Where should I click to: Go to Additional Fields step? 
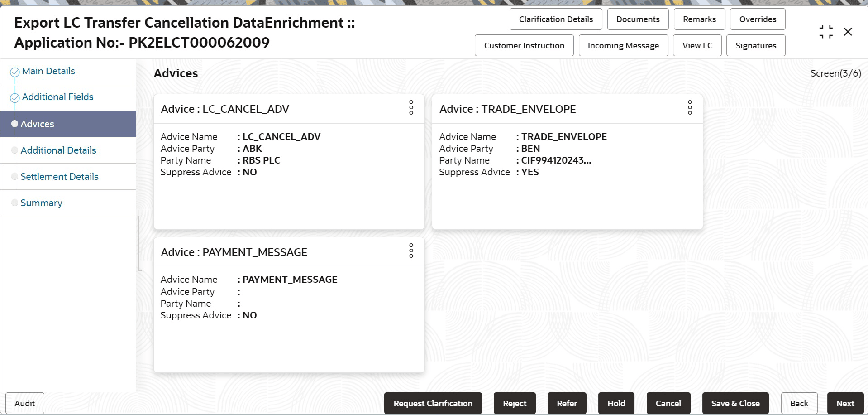[x=57, y=97]
